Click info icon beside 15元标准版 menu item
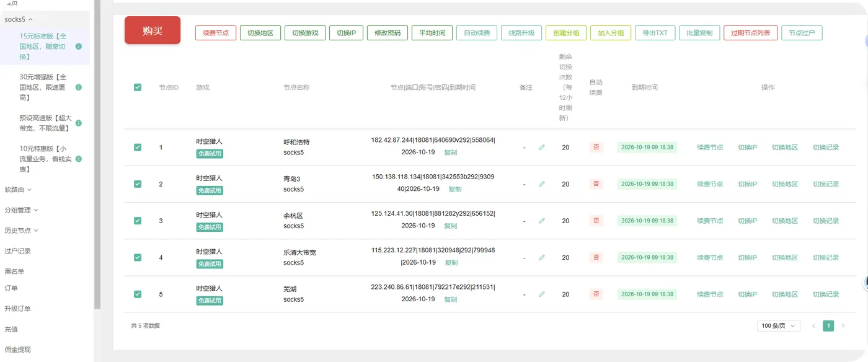This screenshot has height=362, width=868. [x=79, y=46]
